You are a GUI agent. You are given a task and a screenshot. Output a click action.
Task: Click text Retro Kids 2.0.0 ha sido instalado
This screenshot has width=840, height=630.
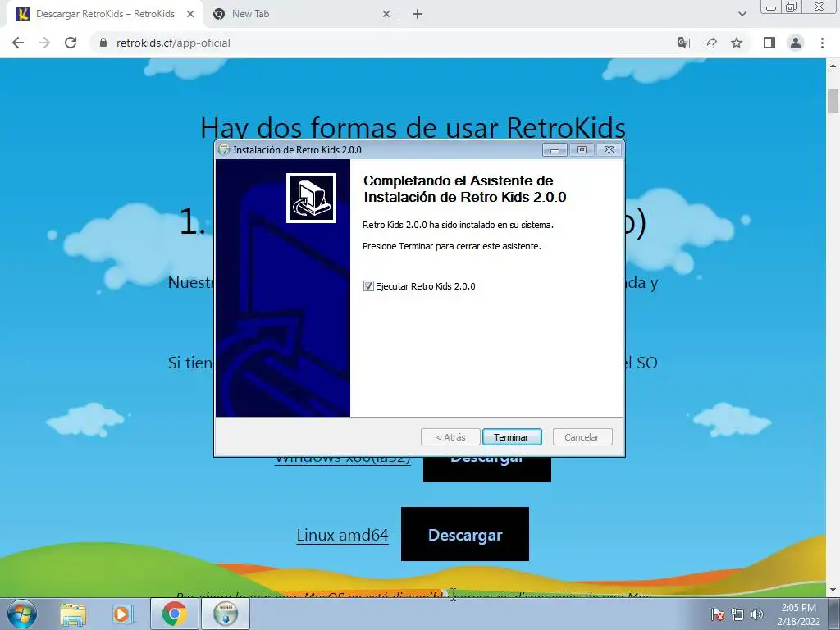pyautogui.click(x=458, y=225)
